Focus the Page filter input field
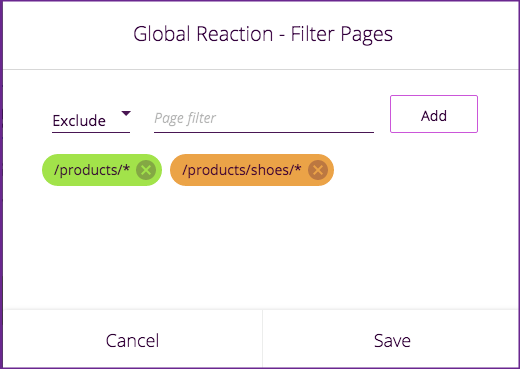This screenshot has height=369, width=520. [264, 119]
